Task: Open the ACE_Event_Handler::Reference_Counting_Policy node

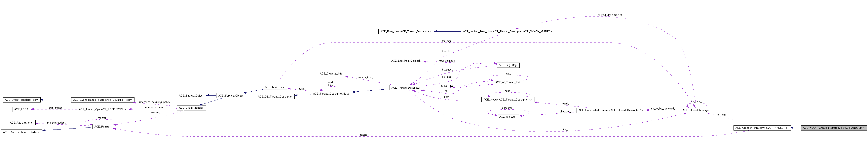Action: [x=102, y=100]
